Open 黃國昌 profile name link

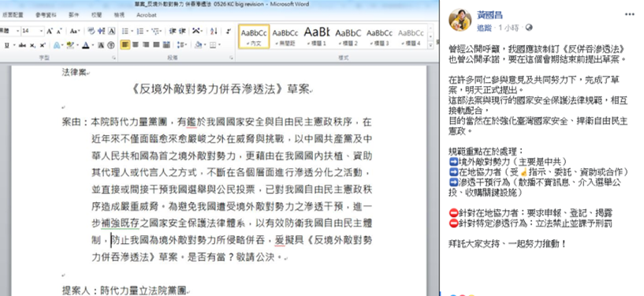490,15
